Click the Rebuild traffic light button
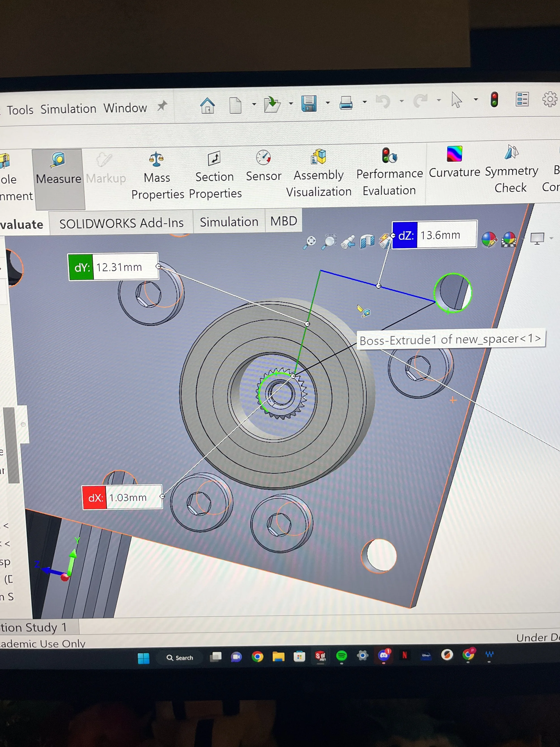 (x=494, y=100)
